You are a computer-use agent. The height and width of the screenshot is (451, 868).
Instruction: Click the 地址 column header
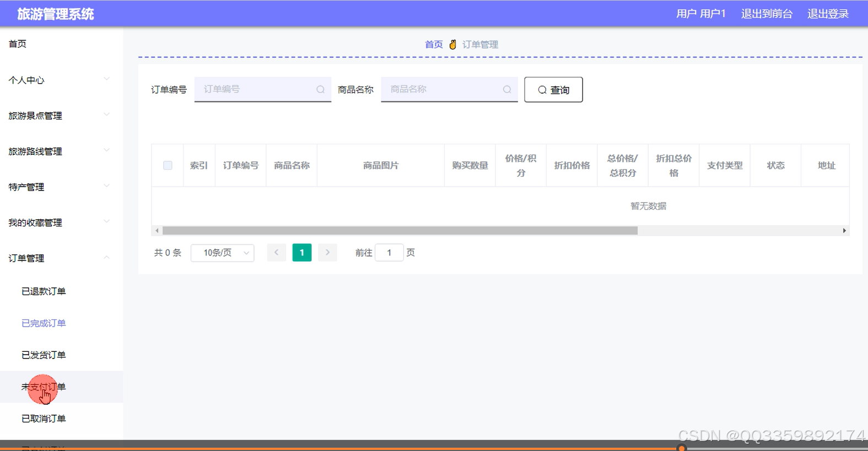[827, 165]
